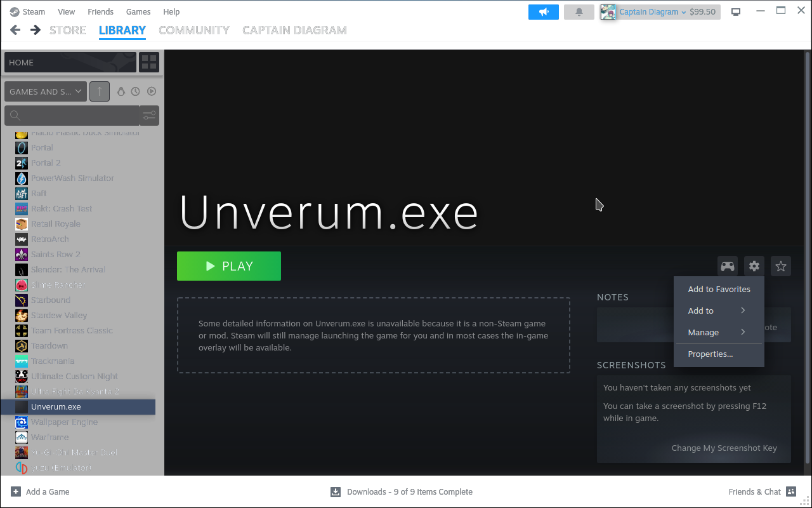Click the PowerWash Simulator game icon
812x508 pixels.
[22, 178]
